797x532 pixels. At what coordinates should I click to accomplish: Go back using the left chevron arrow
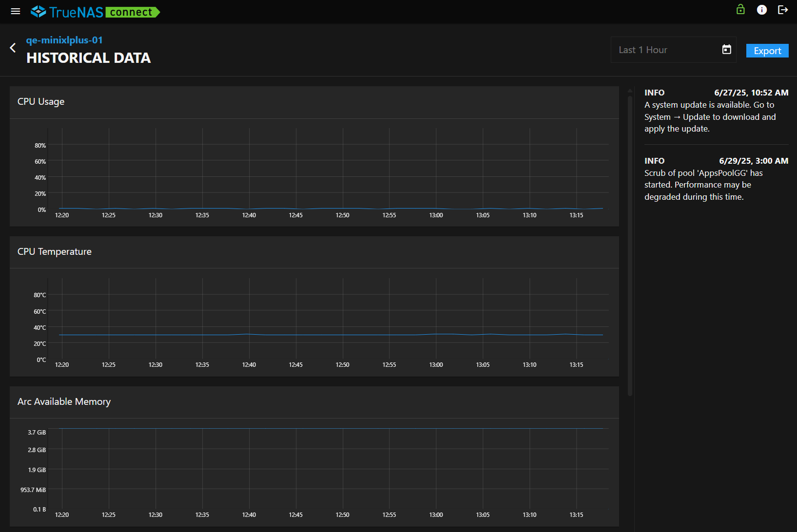click(x=13, y=48)
